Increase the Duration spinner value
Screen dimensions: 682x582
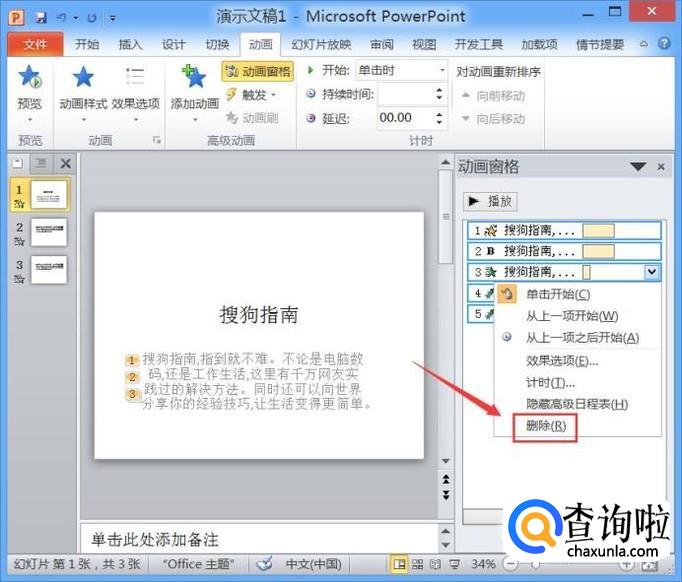tap(439, 90)
